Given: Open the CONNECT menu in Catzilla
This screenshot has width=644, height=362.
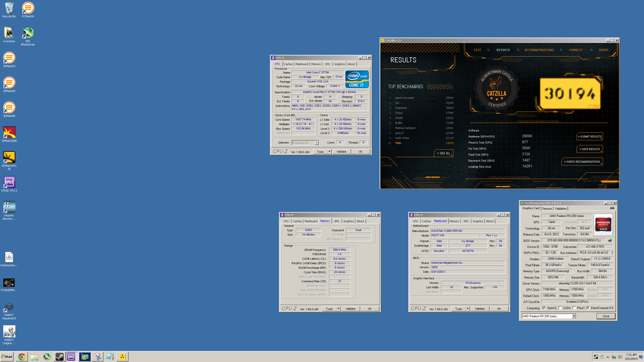Looking at the screenshot, I should pos(576,50).
